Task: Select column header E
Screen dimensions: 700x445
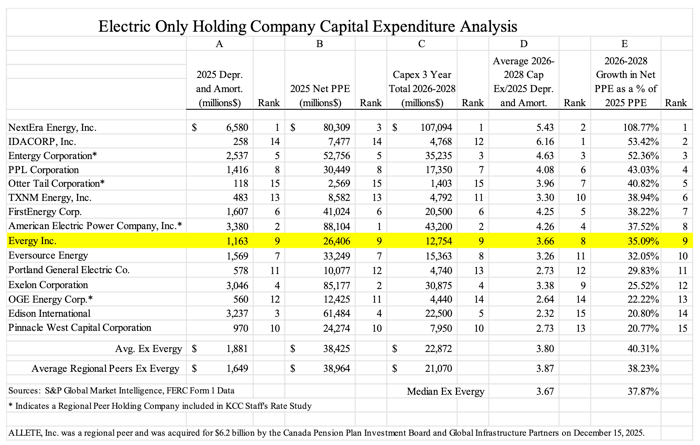Action: 625,44
